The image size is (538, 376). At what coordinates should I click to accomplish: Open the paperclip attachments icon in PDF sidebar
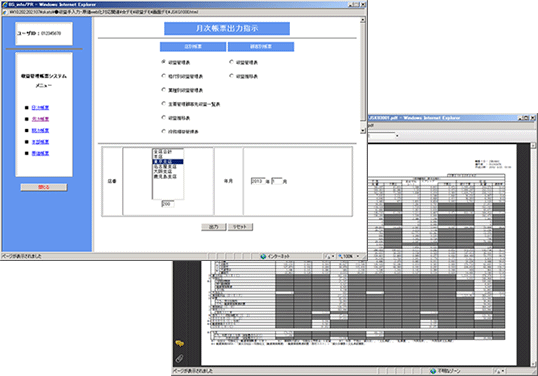pyautogui.click(x=179, y=359)
